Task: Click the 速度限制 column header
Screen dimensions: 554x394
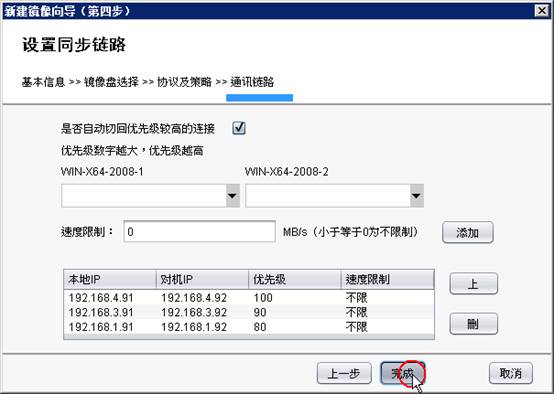Action: click(x=387, y=280)
